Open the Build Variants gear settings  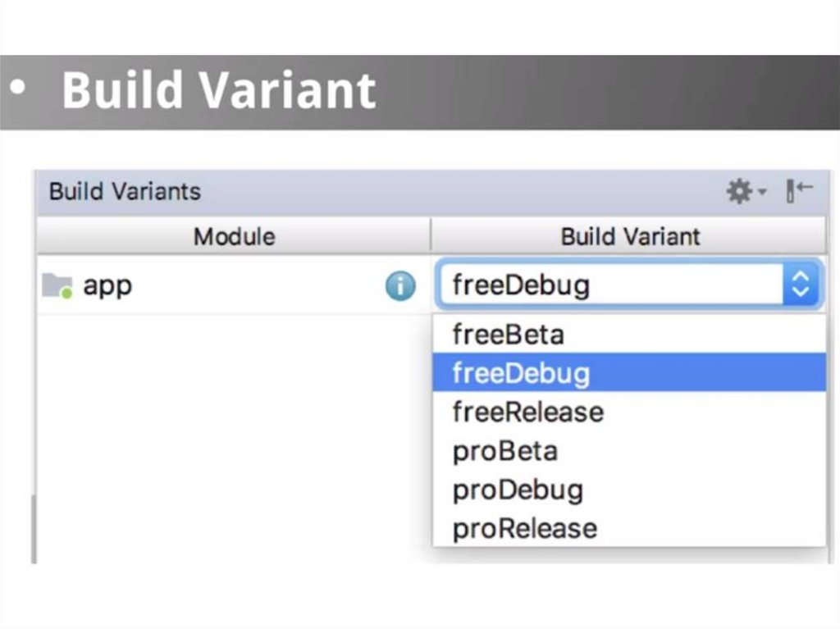tap(739, 192)
